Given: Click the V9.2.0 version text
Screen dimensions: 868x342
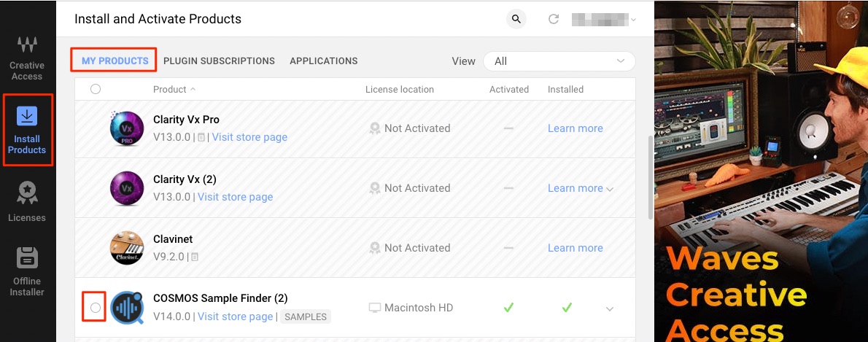Looking at the screenshot, I should pyautogui.click(x=169, y=257).
